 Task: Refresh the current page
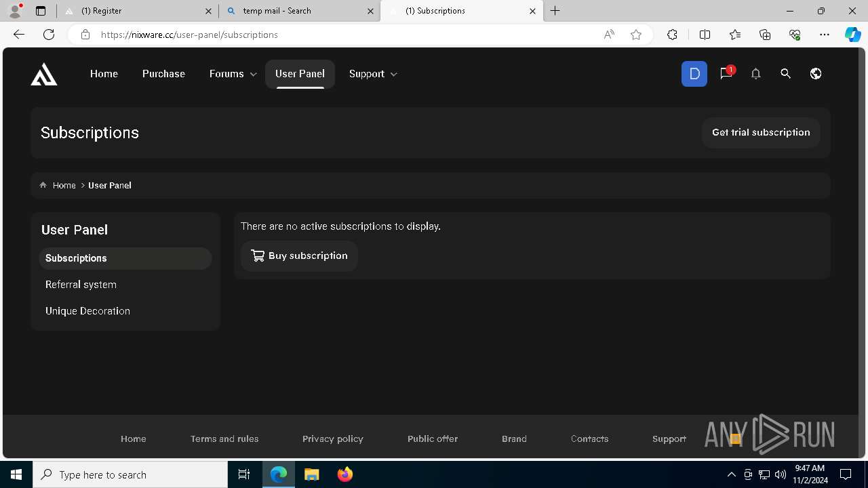pyautogui.click(x=49, y=35)
